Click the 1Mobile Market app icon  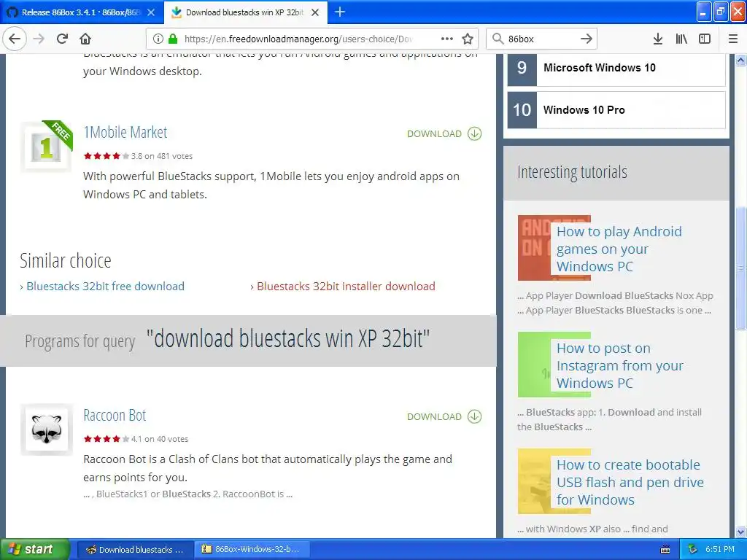(46, 147)
